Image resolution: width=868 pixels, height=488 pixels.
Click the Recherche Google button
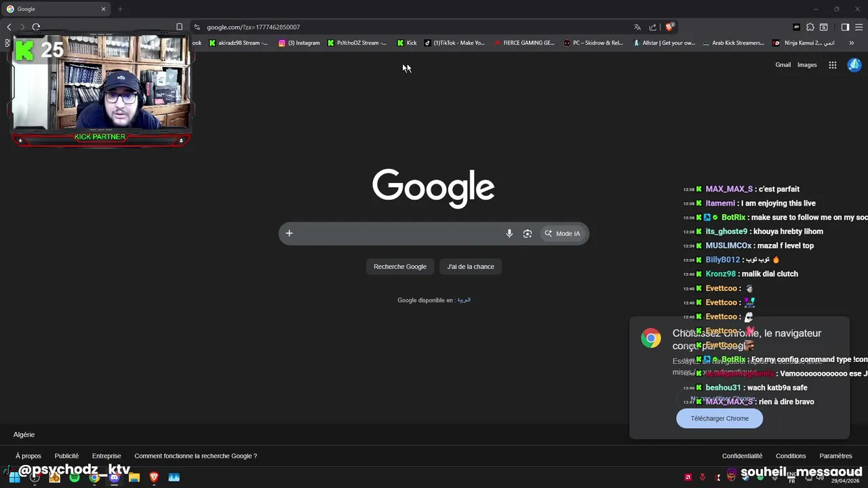[400, 266]
